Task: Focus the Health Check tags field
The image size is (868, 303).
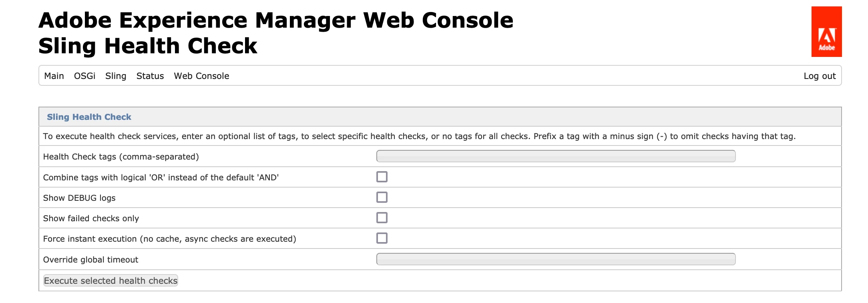Action: point(556,156)
